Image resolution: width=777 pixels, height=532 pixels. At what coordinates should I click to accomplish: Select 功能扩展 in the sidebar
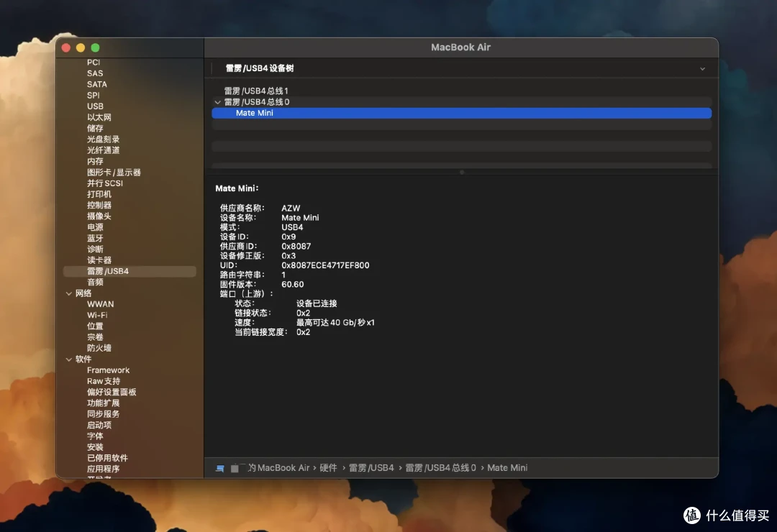coord(103,403)
